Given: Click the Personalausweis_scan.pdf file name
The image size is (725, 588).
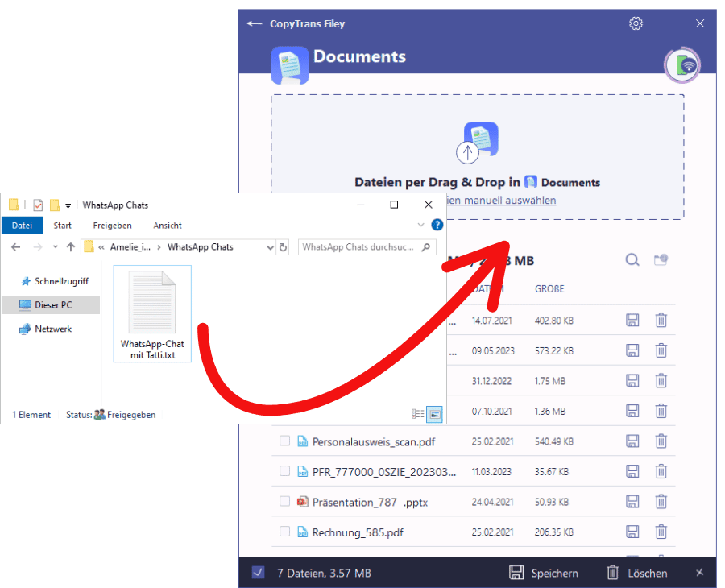Looking at the screenshot, I should coord(374,442).
